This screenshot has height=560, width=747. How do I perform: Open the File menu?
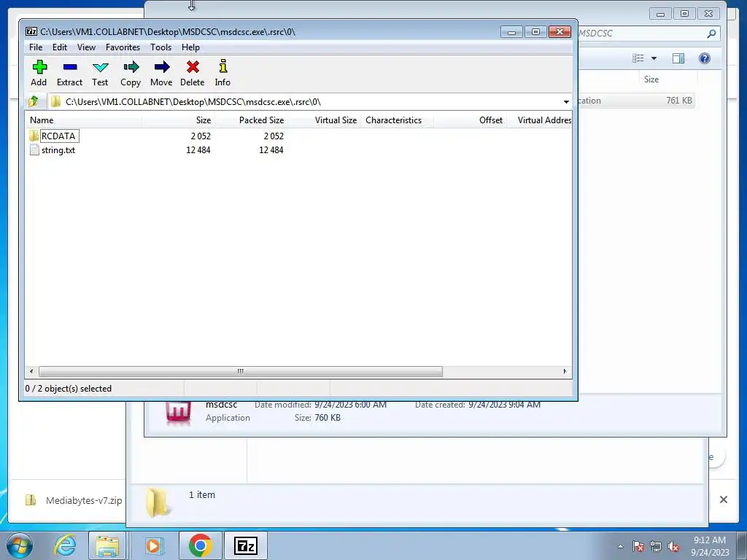pos(36,47)
